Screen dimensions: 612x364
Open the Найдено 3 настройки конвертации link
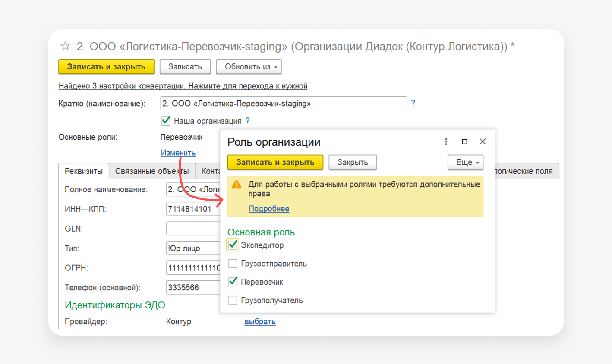point(183,86)
